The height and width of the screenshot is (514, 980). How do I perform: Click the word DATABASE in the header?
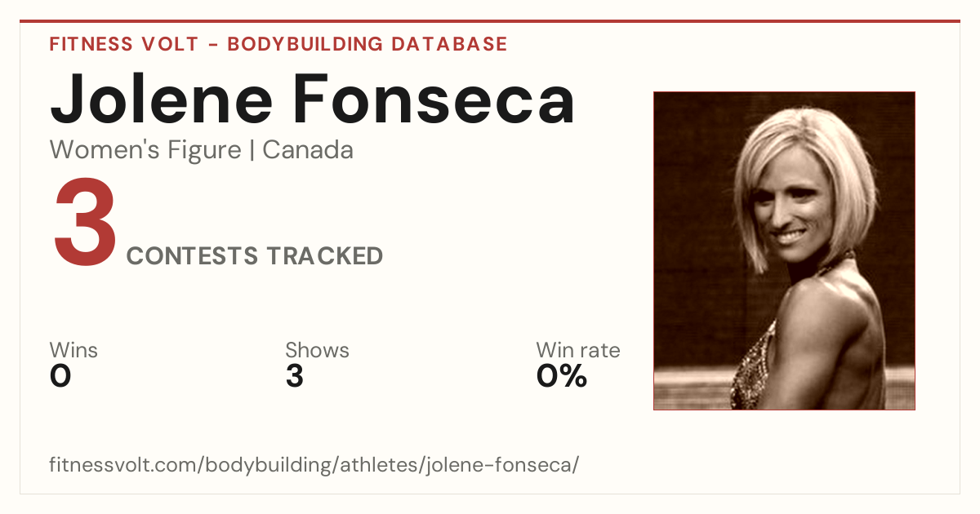[x=449, y=44]
